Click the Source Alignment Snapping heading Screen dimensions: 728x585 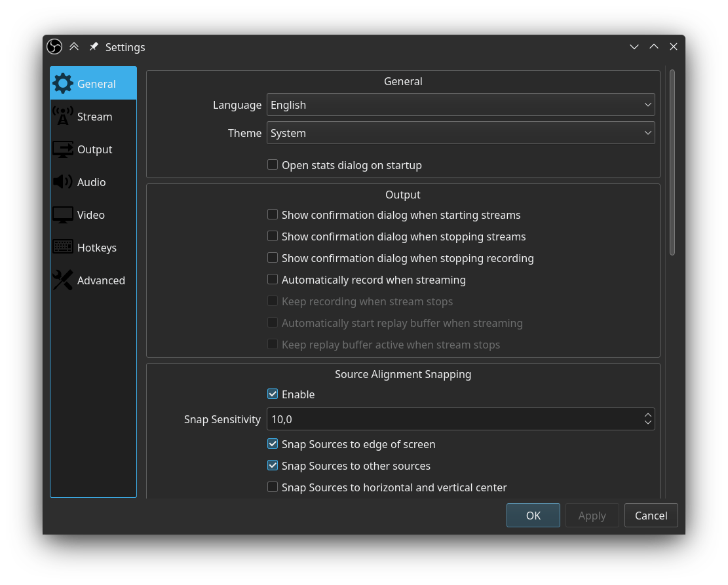click(x=403, y=374)
